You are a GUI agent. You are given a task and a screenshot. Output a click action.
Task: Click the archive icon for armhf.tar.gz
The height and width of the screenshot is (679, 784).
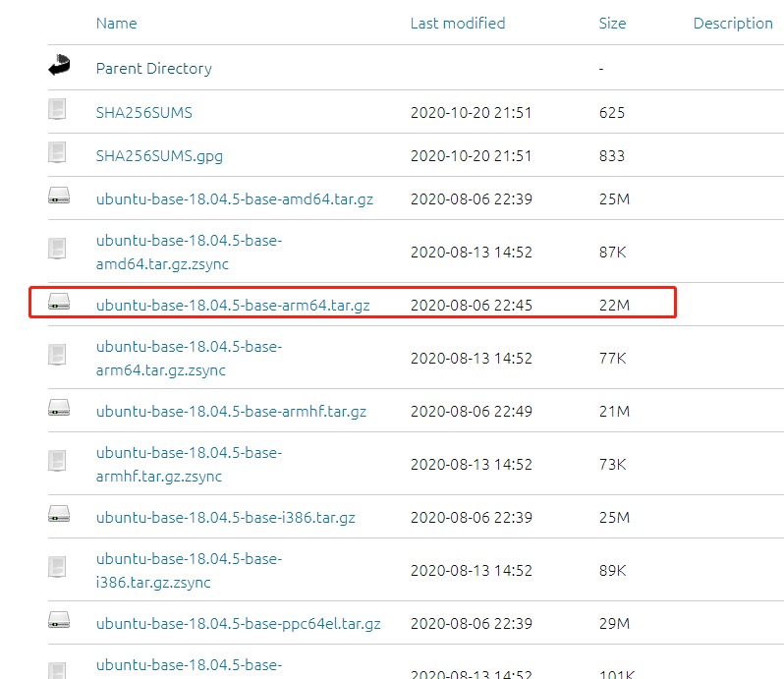[x=59, y=408]
